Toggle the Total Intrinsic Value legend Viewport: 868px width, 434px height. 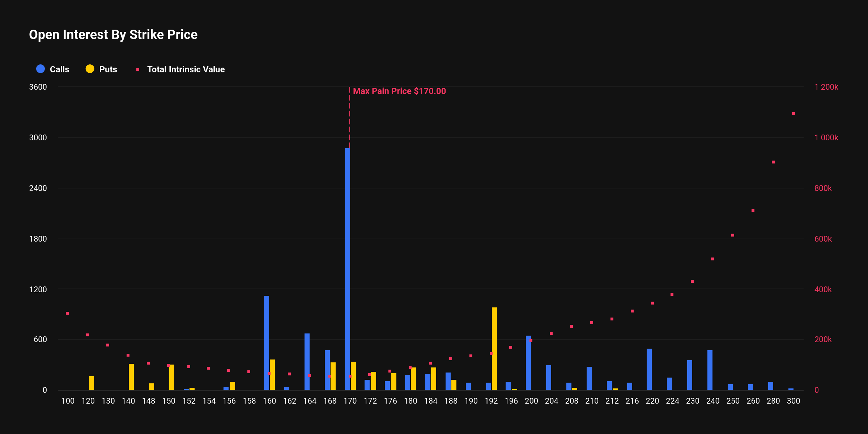coord(186,69)
